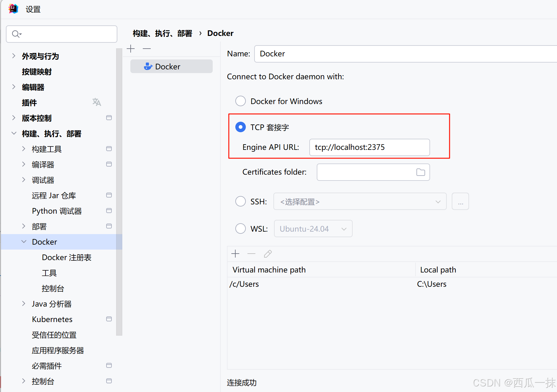Screen dimensions: 557x392
Task: Expand the Java 分析器 tree node
Action: pyautogui.click(x=24, y=303)
